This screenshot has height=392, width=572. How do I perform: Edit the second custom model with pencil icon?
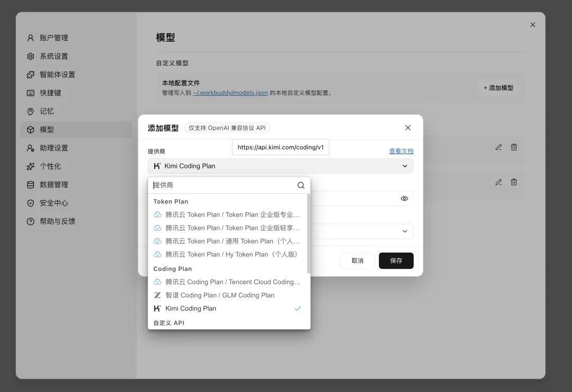[498, 182]
